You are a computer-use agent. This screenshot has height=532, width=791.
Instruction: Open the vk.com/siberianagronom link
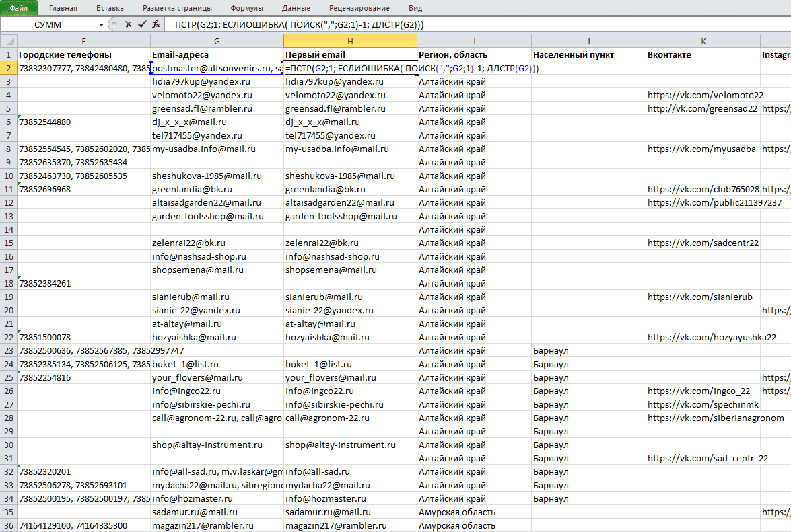coord(716,418)
